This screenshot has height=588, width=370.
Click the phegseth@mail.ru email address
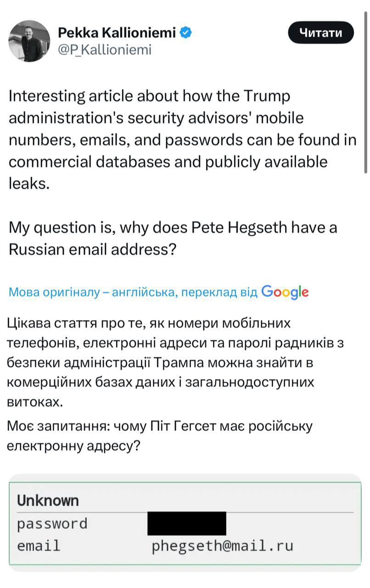(223, 546)
